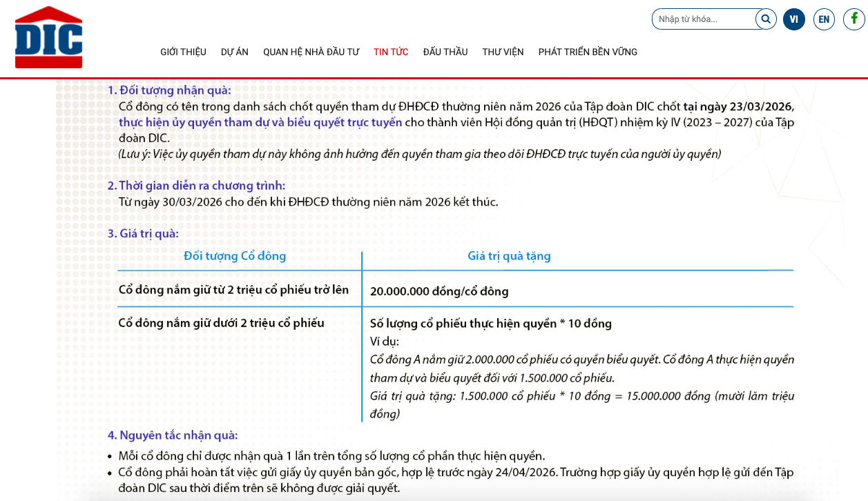Click the 'Đối tượng Cổ đông' column header
This screenshot has width=868, height=501.
point(235,256)
